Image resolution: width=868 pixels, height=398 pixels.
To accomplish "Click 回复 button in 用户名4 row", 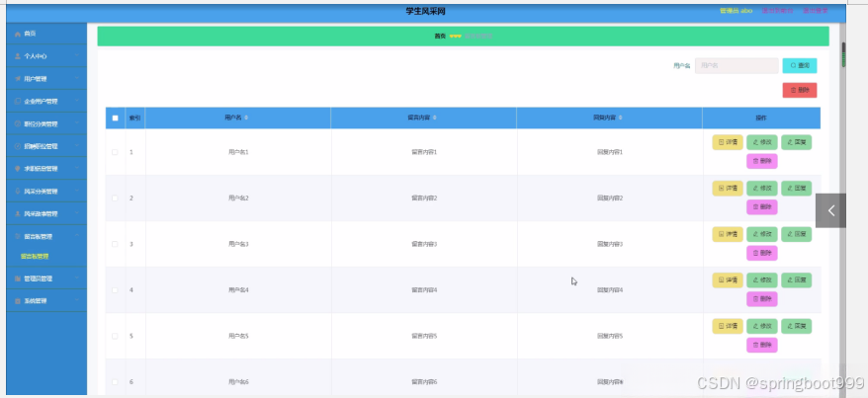I will [x=796, y=279].
